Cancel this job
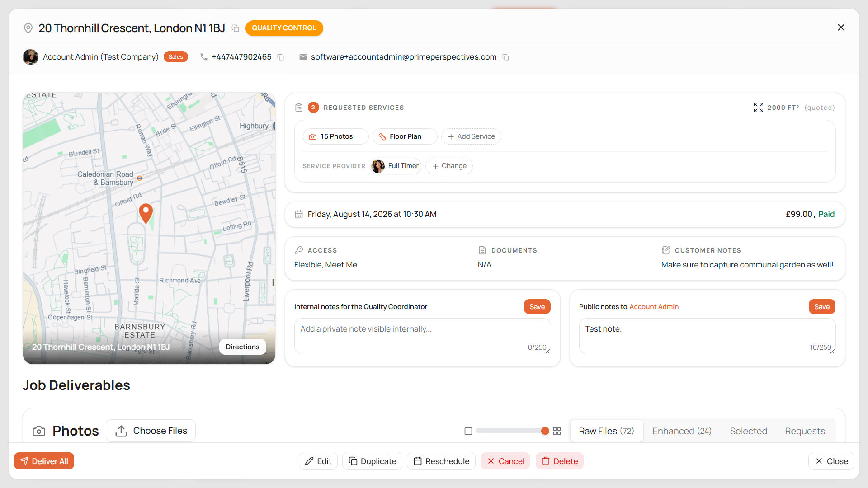 tap(505, 461)
